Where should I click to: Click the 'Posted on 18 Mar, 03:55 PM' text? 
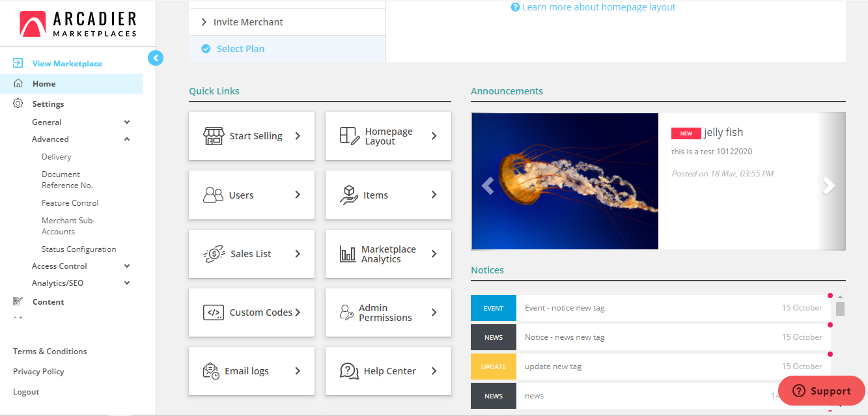coord(722,174)
